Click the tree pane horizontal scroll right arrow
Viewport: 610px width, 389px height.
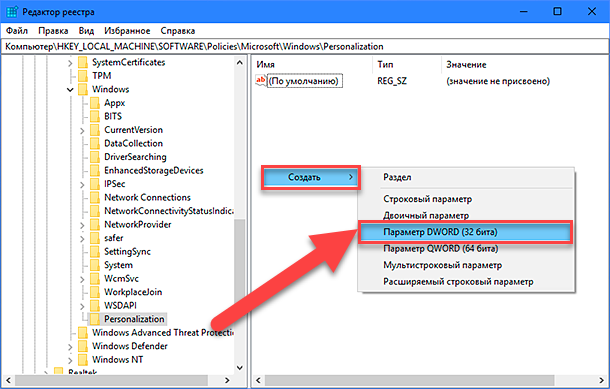pyautogui.click(x=227, y=380)
